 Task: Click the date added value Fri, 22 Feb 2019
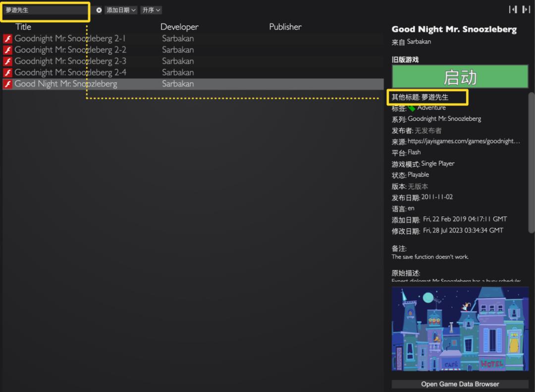point(465,219)
